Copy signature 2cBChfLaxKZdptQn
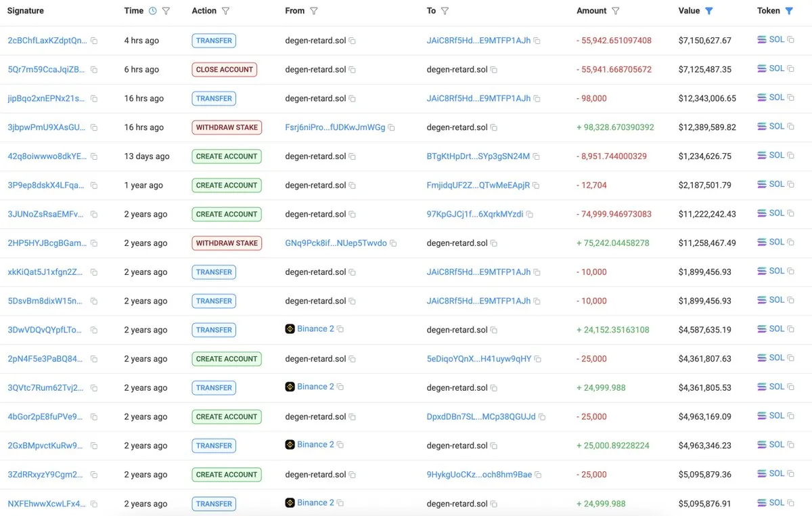Screen dimensions: 812x516 point(94,41)
